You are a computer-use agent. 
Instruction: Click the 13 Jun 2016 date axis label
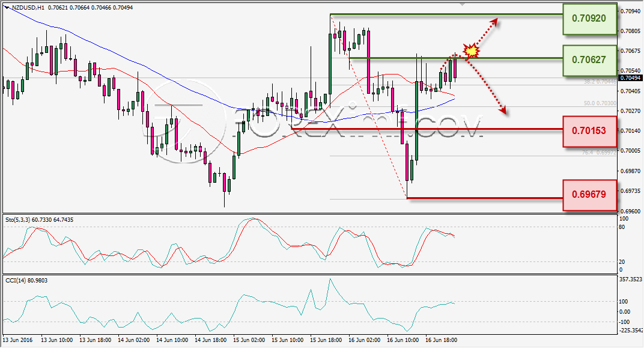tap(17, 341)
